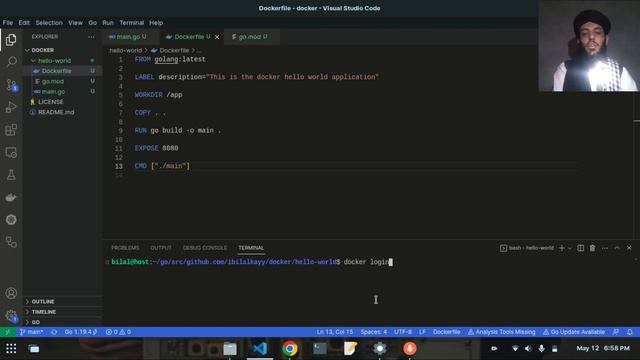Open the Selection menu
Viewport: 640px width, 360px height.
pos(49,23)
